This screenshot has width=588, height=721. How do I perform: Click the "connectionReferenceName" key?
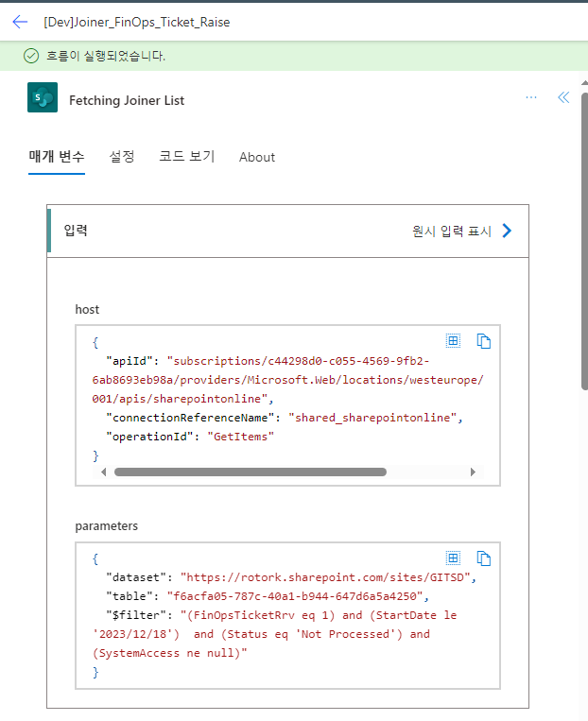[190, 418]
